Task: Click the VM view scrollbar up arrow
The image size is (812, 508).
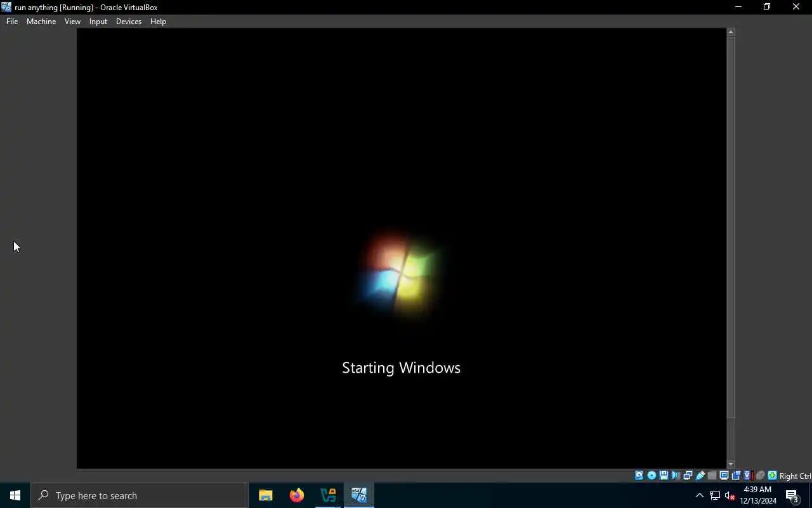Action: 731,32
